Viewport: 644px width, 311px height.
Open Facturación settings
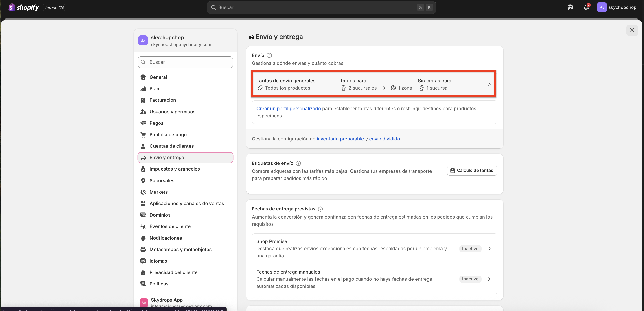coord(185,100)
